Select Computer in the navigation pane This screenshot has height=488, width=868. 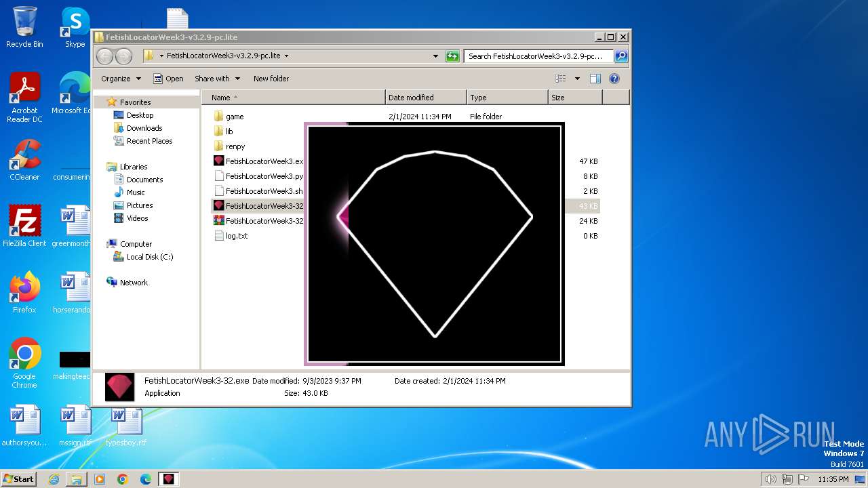[x=136, y=244]
